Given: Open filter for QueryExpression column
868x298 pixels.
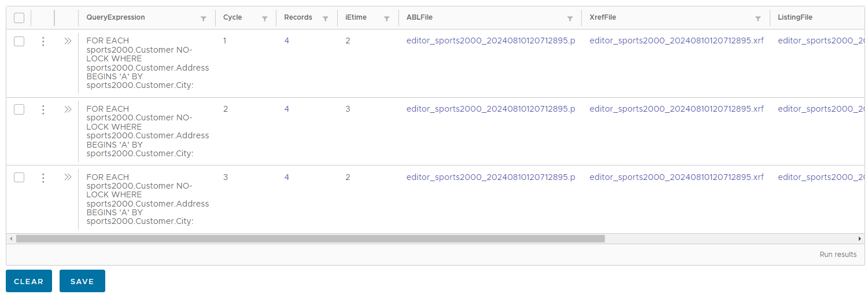Looking at the screenshot, I should coord(203,19).
